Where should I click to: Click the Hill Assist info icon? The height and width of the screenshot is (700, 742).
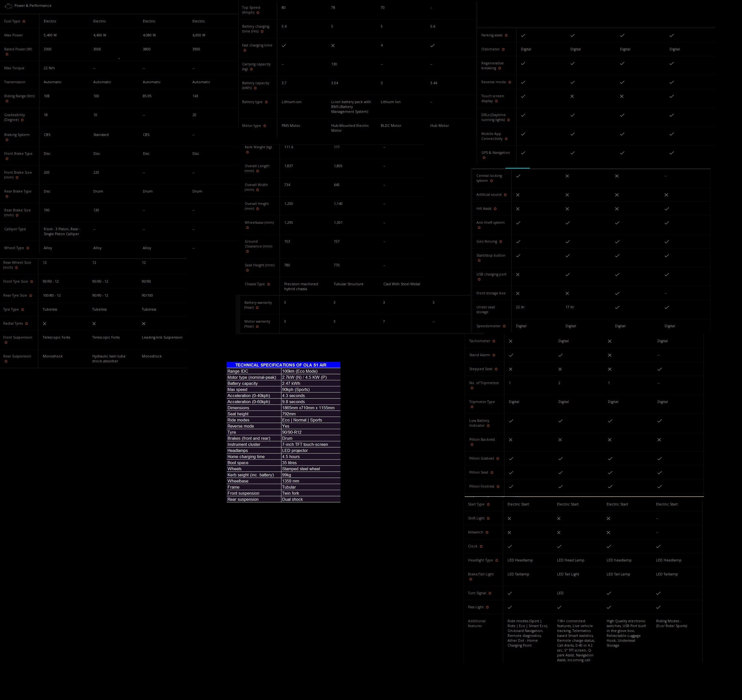click(x=495, y=209)
